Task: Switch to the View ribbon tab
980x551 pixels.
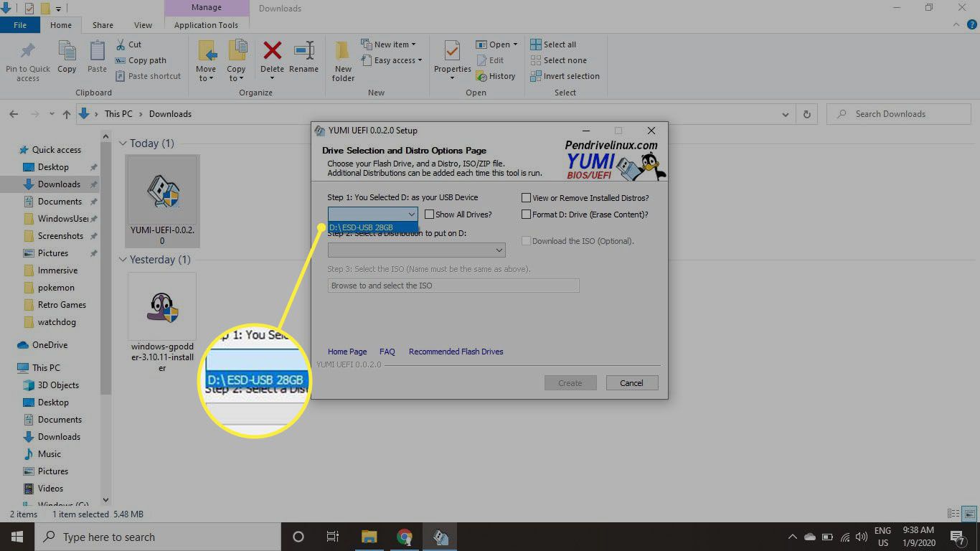Action: 143,25
